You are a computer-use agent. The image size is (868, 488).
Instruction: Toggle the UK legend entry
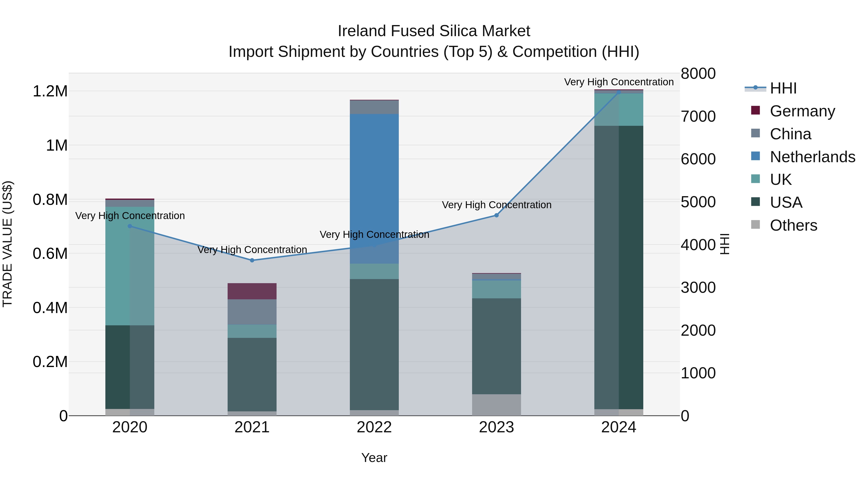point(771,179)
